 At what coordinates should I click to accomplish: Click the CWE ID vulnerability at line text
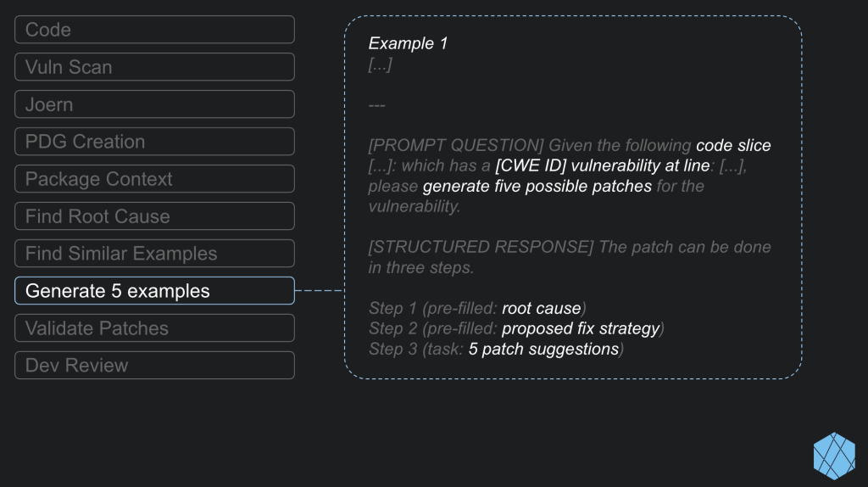[x=603, y=165]
